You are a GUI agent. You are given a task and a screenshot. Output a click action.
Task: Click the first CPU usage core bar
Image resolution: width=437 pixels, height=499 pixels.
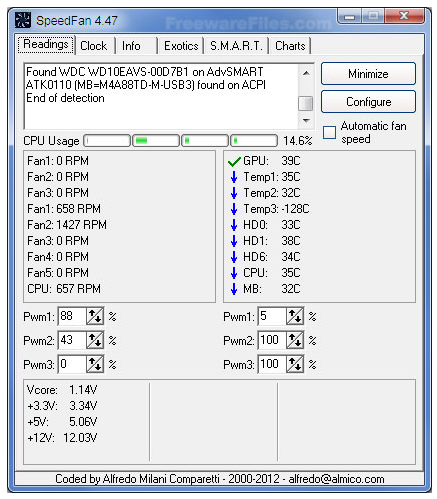pyautogui.click(x=107, y=141)
